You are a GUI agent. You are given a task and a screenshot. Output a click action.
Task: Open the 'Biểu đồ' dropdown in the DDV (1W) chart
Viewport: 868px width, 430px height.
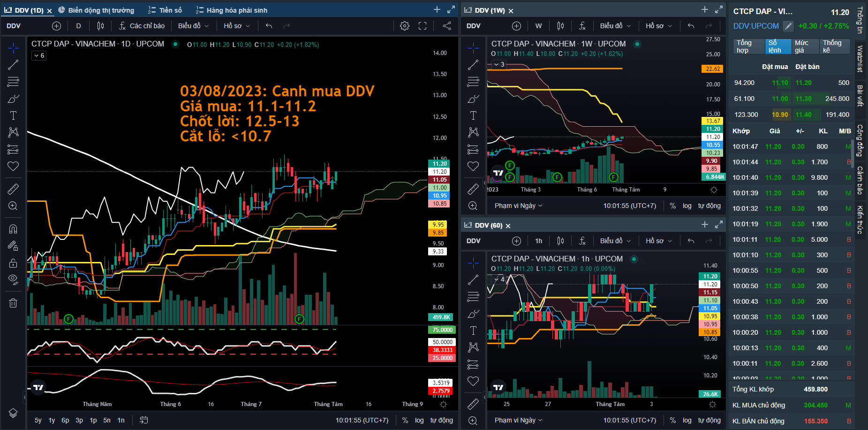[615, 26]
